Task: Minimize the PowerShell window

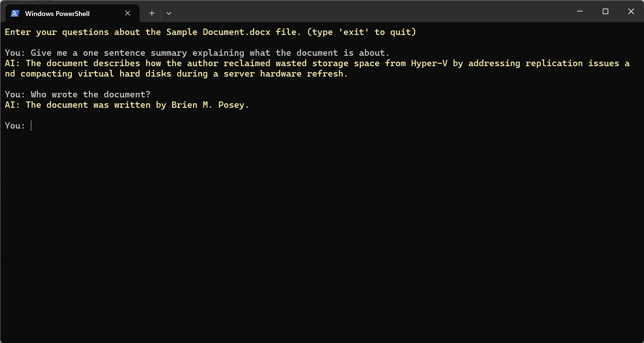Action: (x=580, y=12)
